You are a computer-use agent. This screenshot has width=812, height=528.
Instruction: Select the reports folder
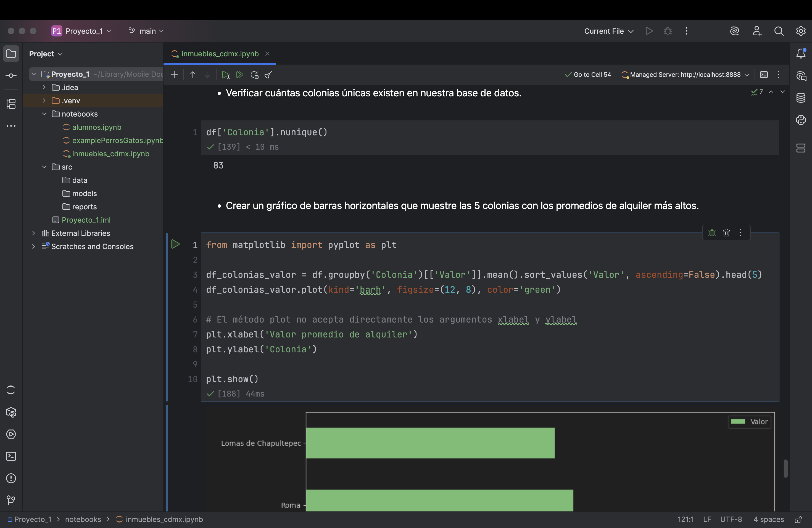[84, 207]
